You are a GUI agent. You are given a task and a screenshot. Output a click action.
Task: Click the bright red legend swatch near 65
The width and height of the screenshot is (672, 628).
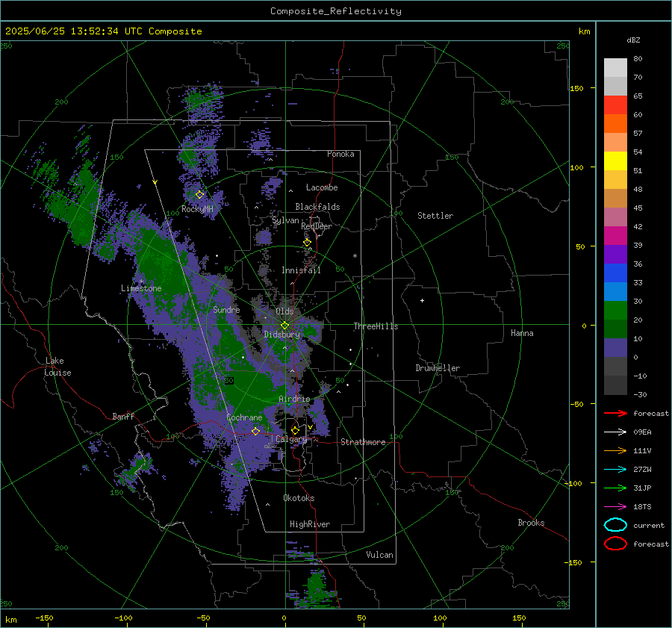(x=615, y=105)
